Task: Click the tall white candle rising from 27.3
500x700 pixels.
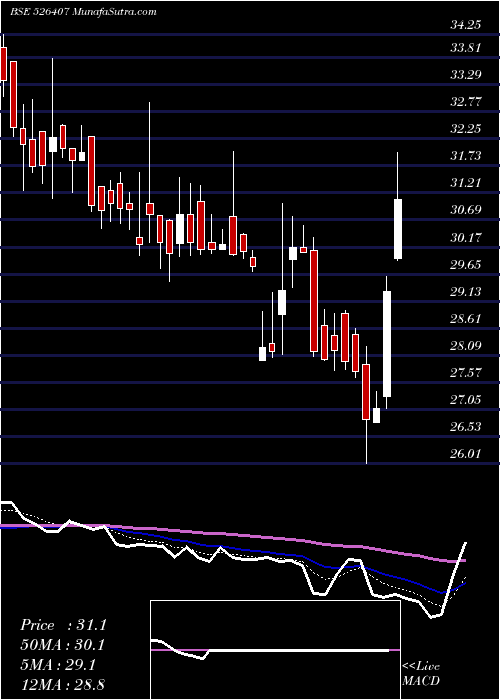Action: [x=387, y=344]
